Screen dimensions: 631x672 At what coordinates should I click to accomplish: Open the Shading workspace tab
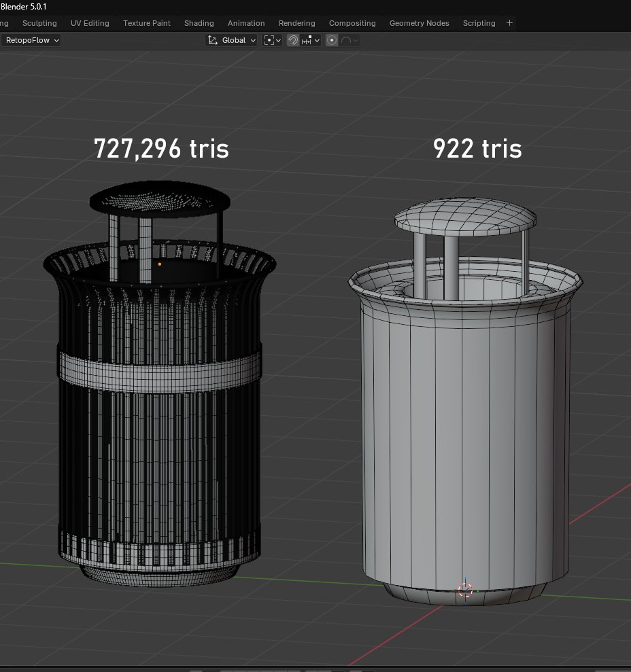tap(199, 23)
